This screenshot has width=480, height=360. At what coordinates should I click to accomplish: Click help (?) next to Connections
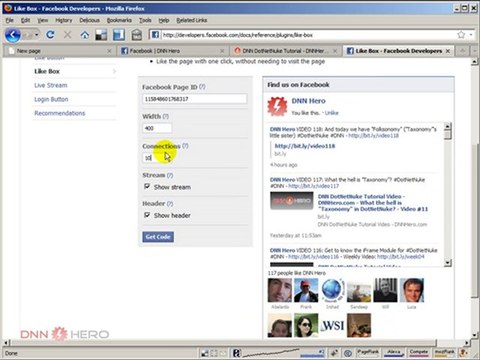click(x=185, y=146)
